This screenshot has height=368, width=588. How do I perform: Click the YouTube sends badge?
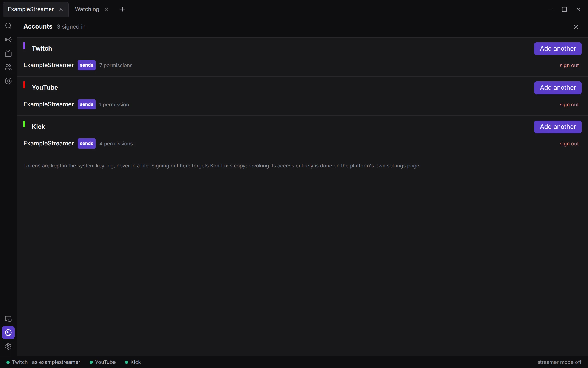(x=87, y=104)
